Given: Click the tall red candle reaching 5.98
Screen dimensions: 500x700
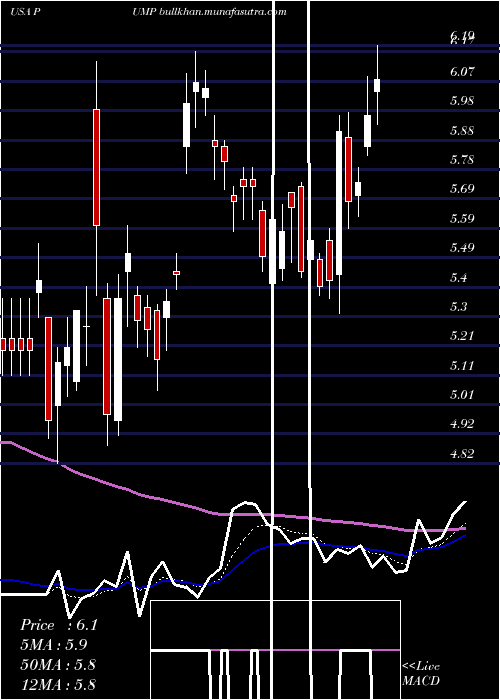Looking at the screenshot, I should pos(96,167).
